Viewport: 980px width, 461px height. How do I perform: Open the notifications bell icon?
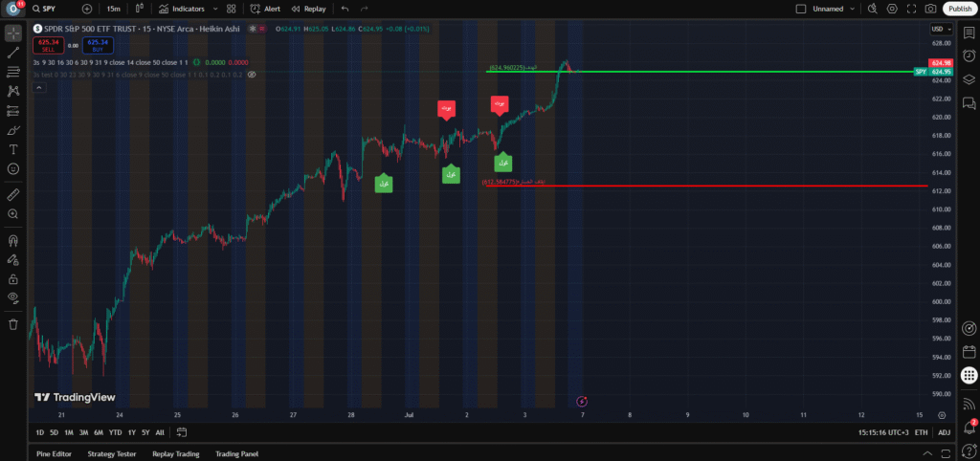969,428
